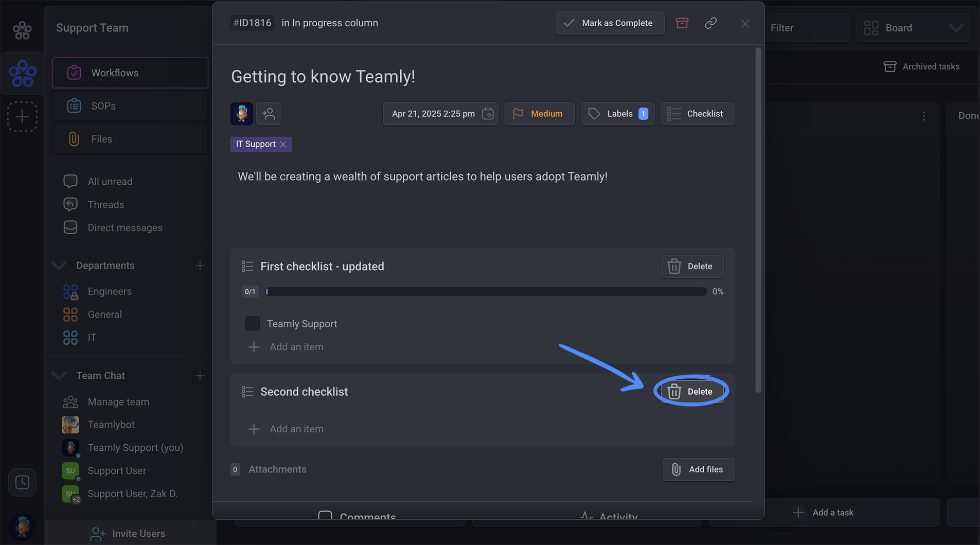Open SOPs in the sidebar

(x=130, y=106)
